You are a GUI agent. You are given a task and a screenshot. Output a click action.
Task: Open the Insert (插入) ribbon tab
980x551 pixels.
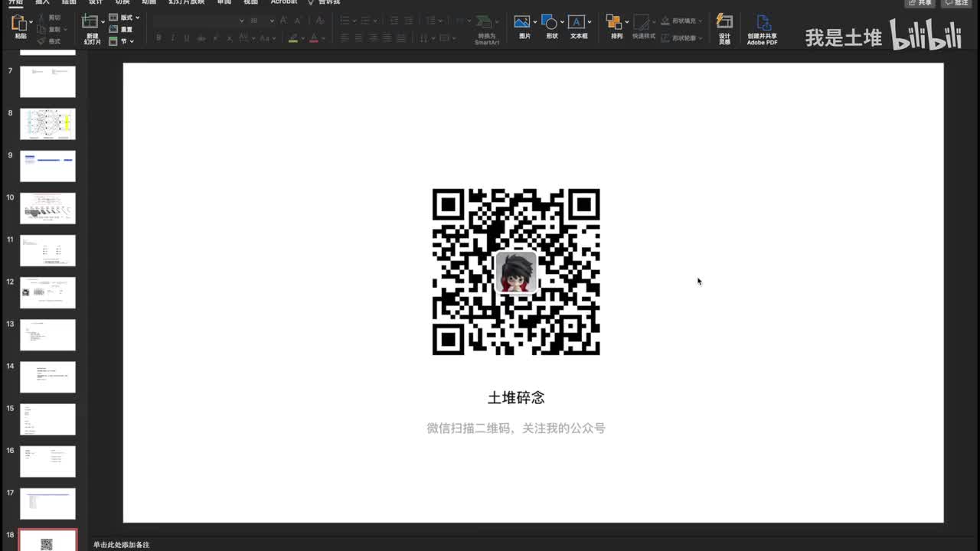pyautogui.click(x=42, y=2)
